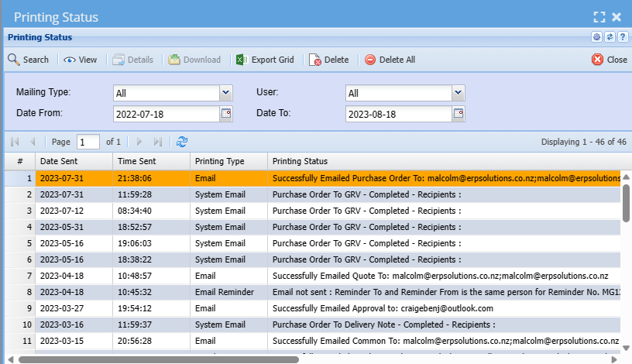
Task: Select time cell 18:38:22
Action: coord(151,259)
